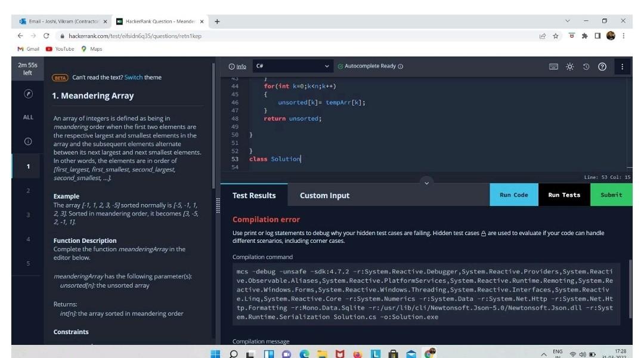Click in code editor at class Solution line

pos(275,159)
